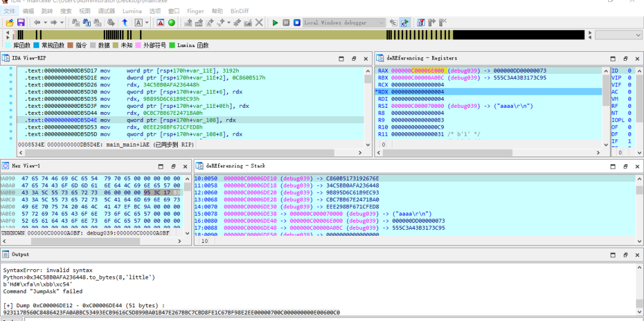Jump forward with the right arrow

coord(54,23)
